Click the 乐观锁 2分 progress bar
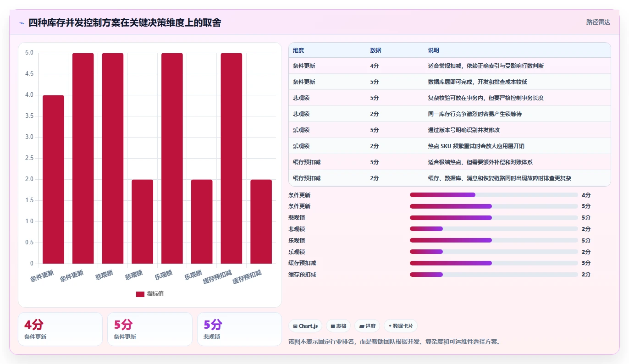The width and height of the screenshot is (629, 364). 494,252
